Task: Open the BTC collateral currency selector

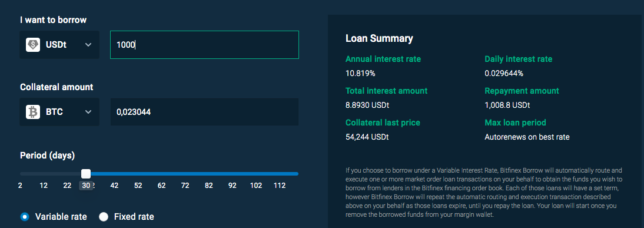Action: (x=59, y=112)
